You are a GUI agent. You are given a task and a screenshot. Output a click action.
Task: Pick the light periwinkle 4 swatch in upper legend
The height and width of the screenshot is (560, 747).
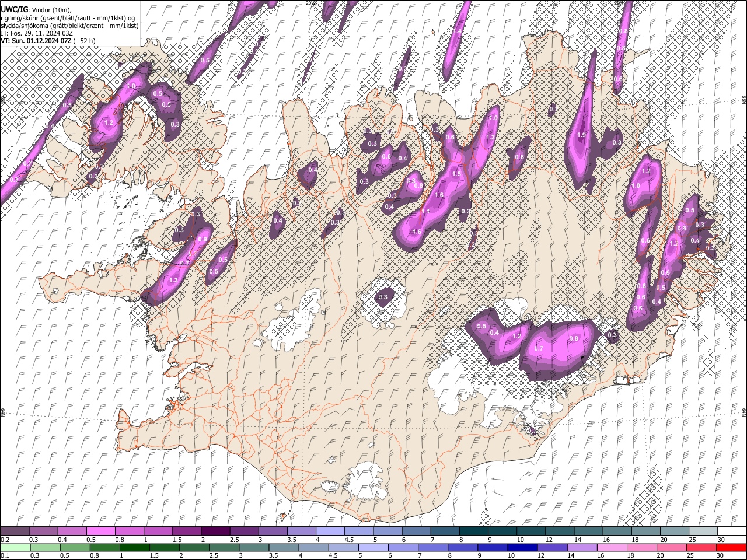330,531
